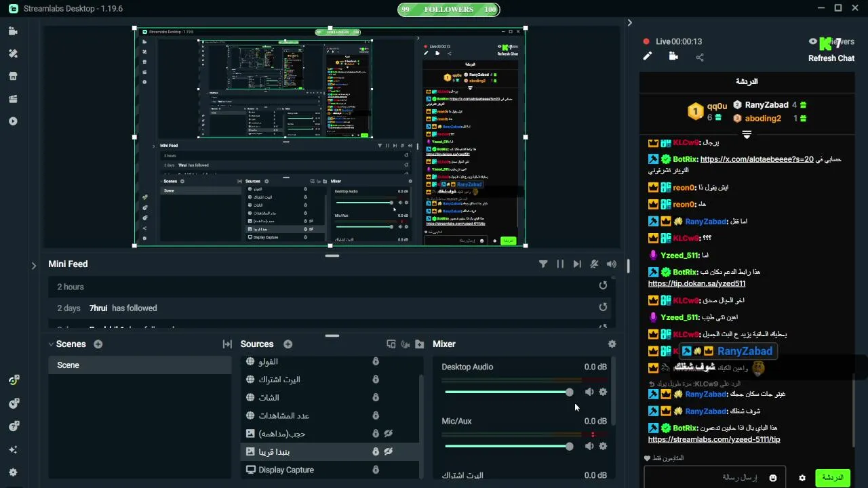The height and width of the screenshot is (488, 868).
Task: Show the hidden بنبدا قريبا source
Action: tap(389, 451)
